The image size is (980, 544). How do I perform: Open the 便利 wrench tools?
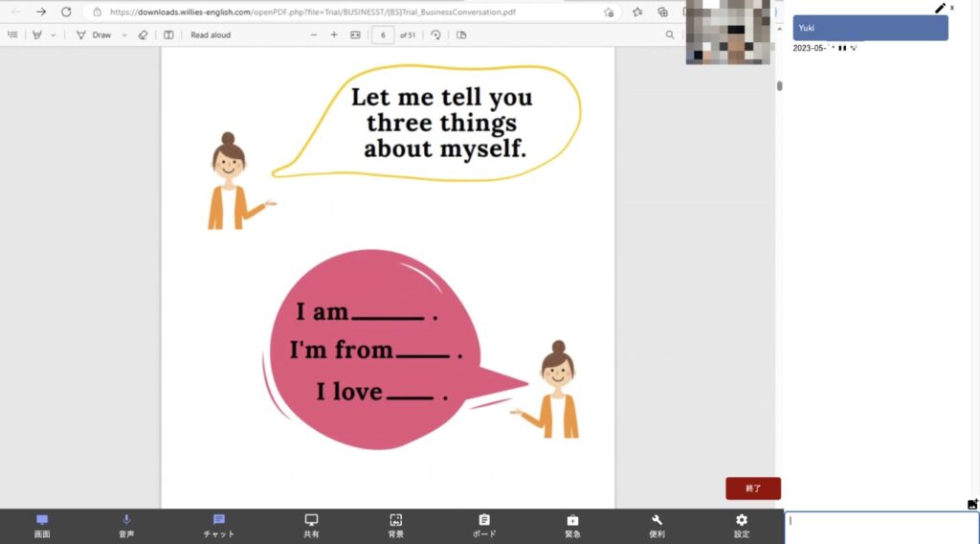[657, 525]
